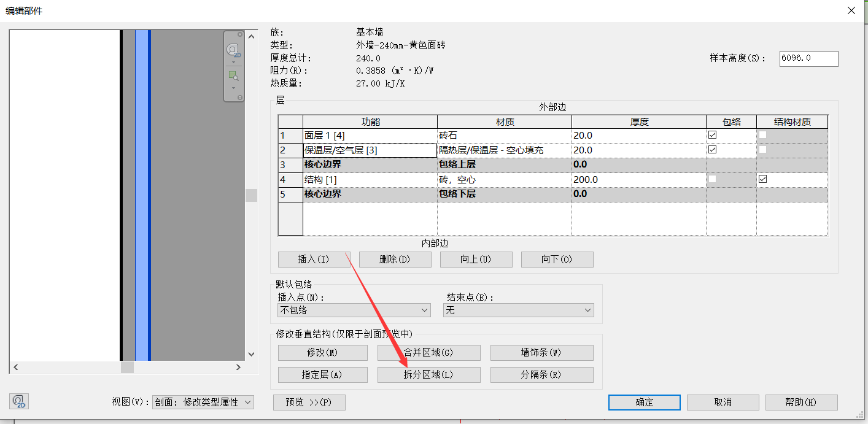Click the 2D steering wheel button at bottom-left
The height and width of the screenshot is (424, 868).
click(19, 402)
